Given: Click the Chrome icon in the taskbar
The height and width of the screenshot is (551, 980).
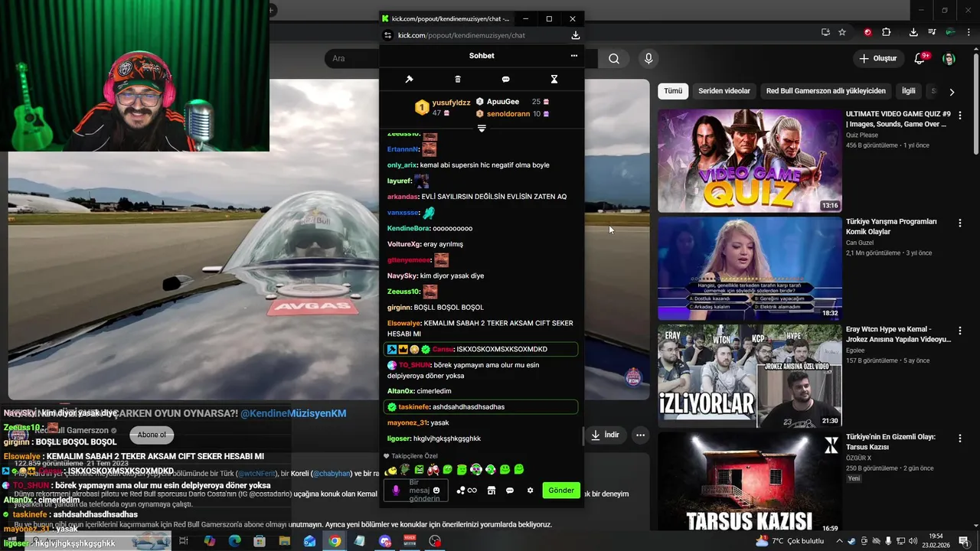Looking at the screenshot, I should tap(335, 541).
